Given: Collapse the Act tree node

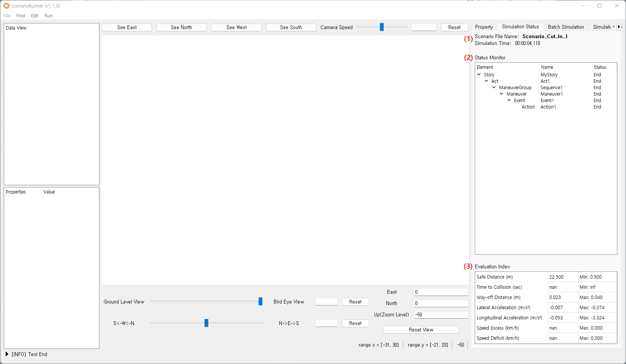Looking at the screenshot, I should click(487, 81).
